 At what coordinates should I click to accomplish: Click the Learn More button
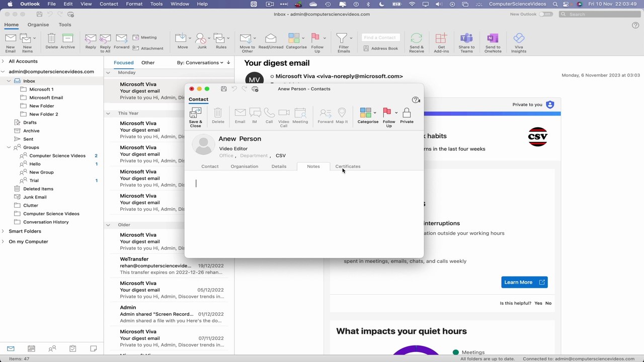tap(524, 282)
